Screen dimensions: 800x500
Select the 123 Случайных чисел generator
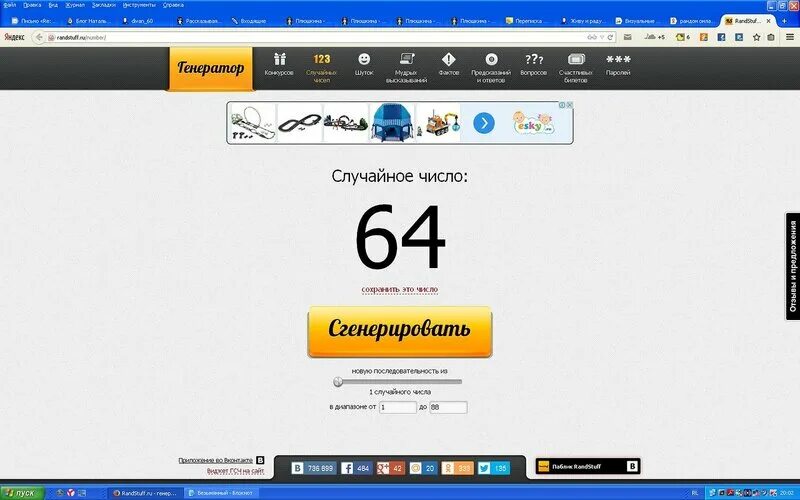point(321,68)
